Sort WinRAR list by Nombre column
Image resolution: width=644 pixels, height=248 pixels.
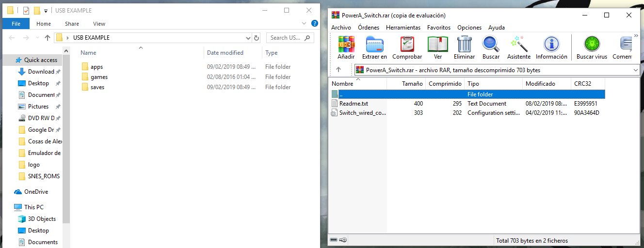[x=357, y=84]
